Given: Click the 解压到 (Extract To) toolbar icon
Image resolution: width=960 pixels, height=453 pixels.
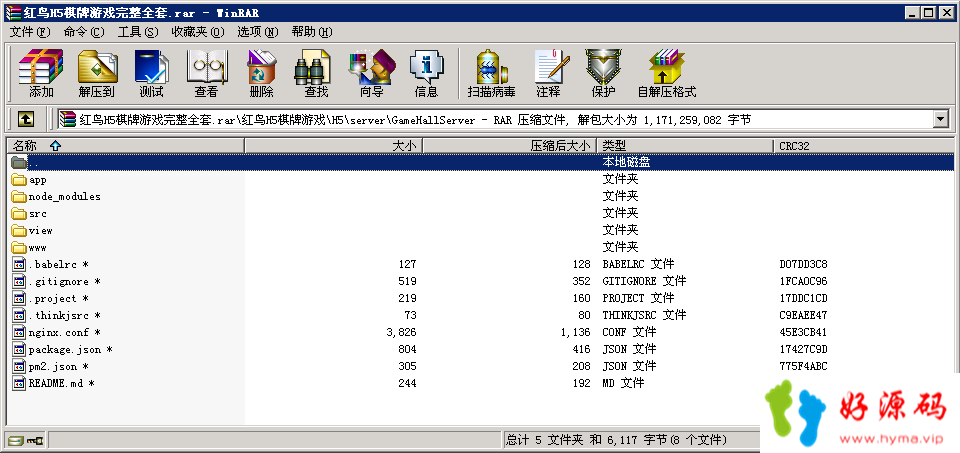Looking at the screenshot, I should point(97,67).
